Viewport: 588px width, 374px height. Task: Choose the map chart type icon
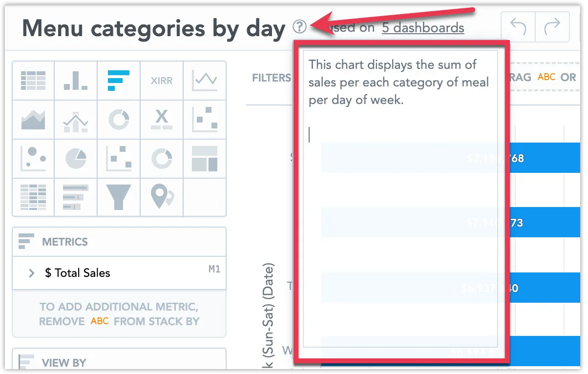(x=162, y=197)
